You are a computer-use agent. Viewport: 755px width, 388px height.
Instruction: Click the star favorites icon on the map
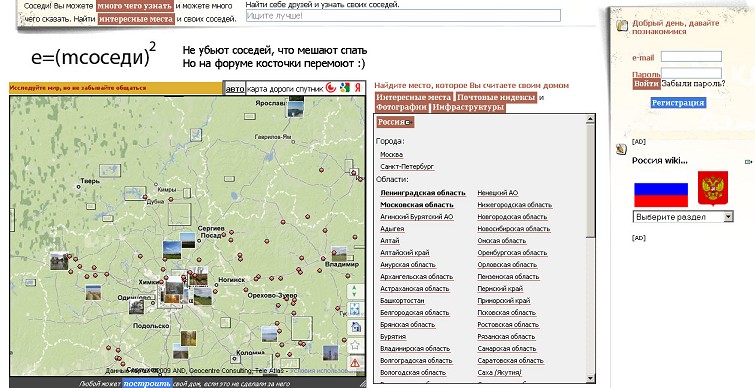pyautogui.click(x=354, y=345)
